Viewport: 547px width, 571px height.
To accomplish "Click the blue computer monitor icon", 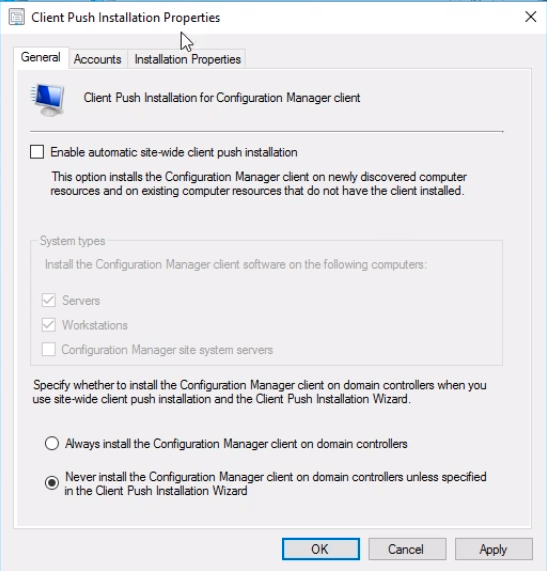I will [x=48, y=100].
